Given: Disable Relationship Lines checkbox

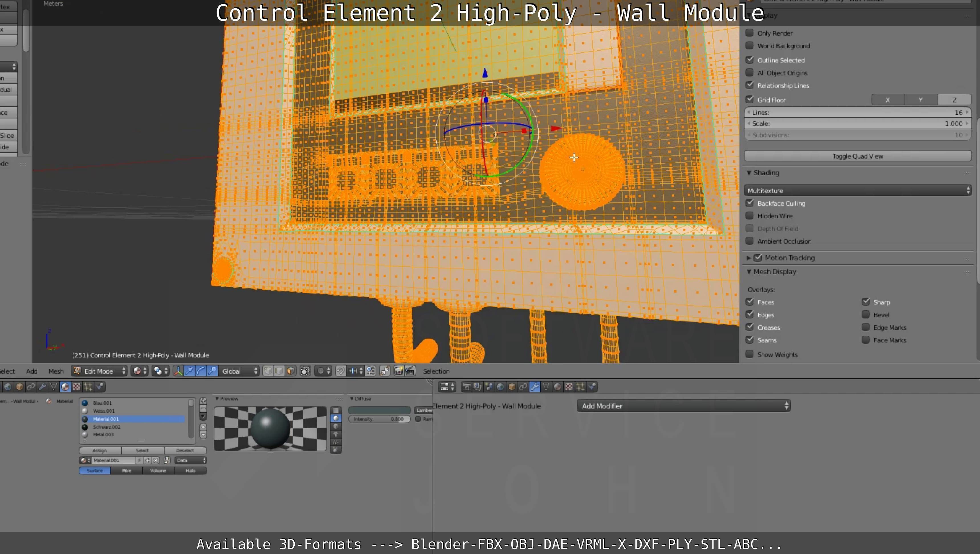Looking at the screenshot, I should (x=749, y=85).
